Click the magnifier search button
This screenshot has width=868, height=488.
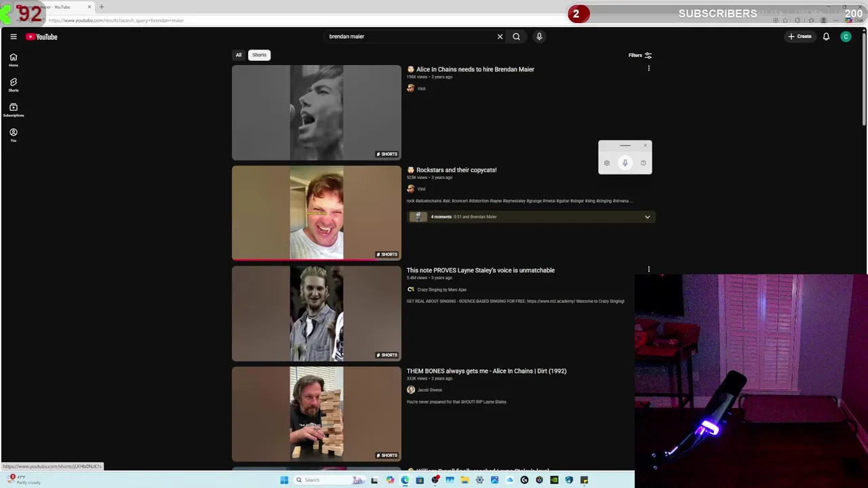click(x=516, y=37)
